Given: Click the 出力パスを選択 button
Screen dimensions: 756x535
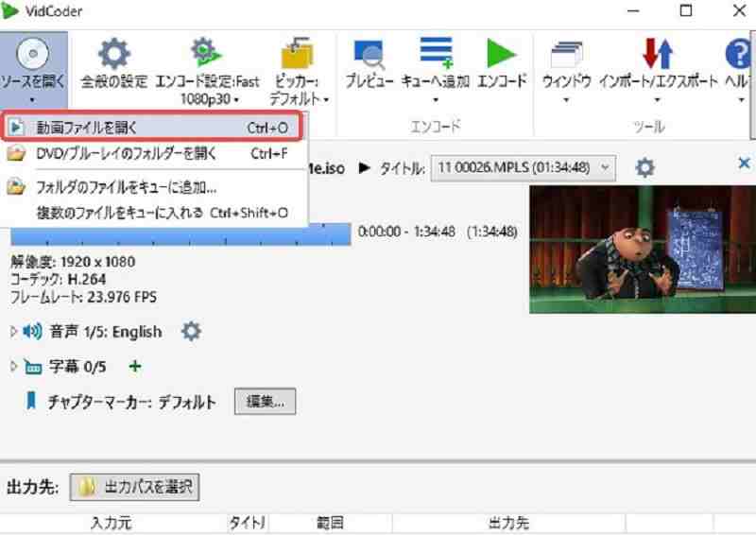Looking at the screenshot, I should (x=134, y=487).
